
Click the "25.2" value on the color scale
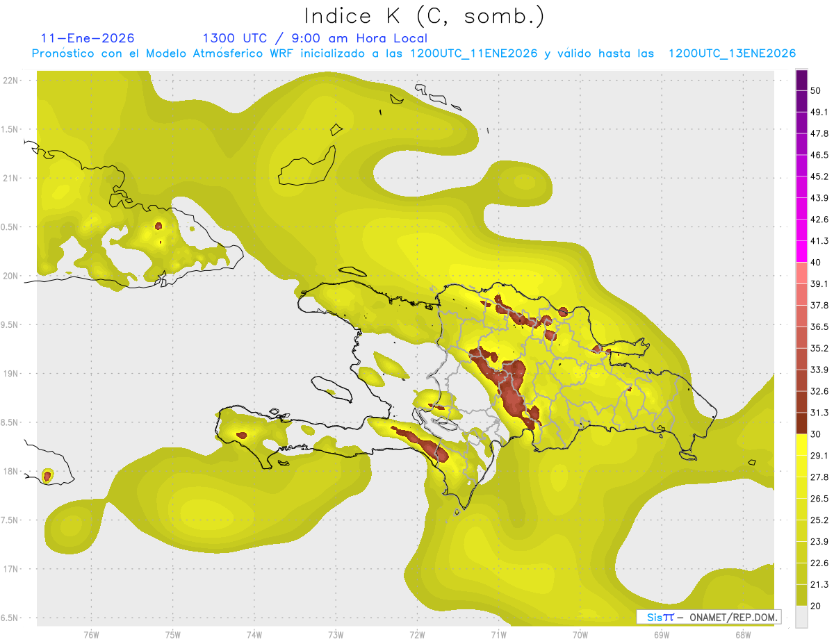pos(819,520)
